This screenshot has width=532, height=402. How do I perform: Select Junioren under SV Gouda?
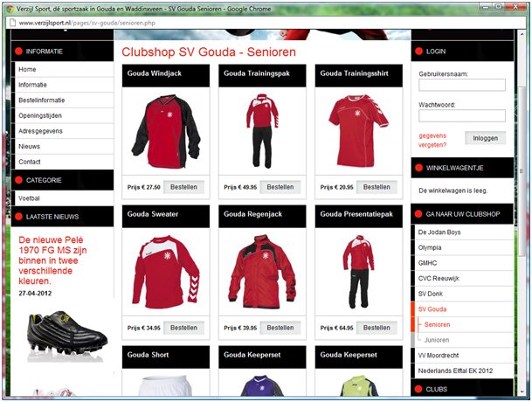pos(438,339)
